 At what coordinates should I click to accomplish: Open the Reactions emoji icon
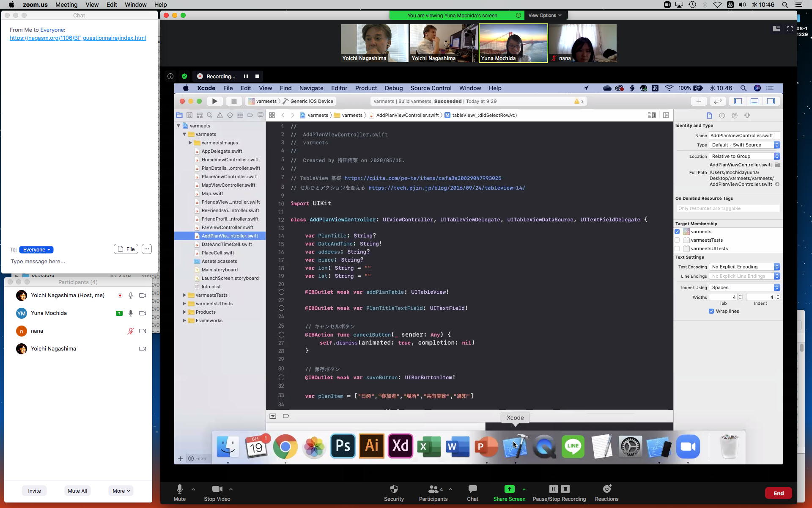(x=606, y=489)
